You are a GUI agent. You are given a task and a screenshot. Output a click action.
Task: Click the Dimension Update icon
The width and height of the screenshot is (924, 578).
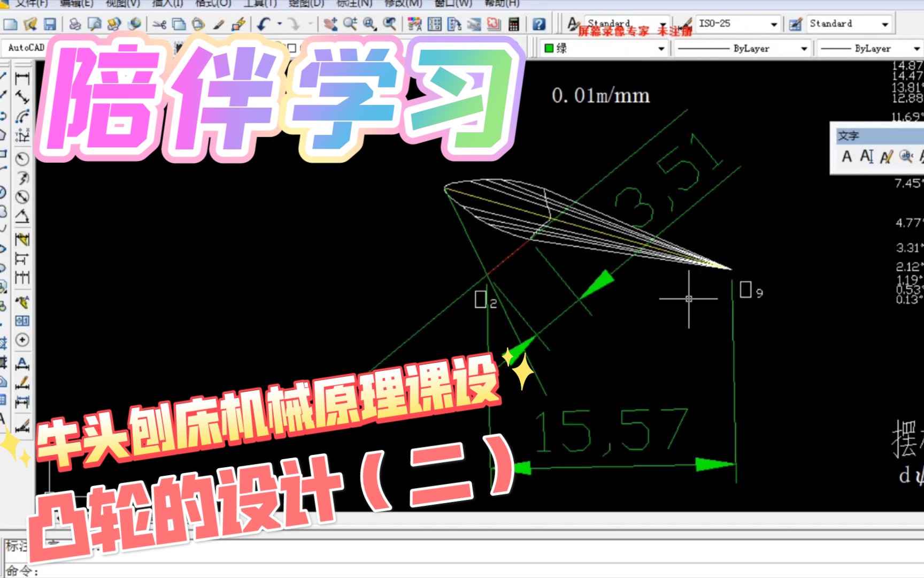(22, 401)
